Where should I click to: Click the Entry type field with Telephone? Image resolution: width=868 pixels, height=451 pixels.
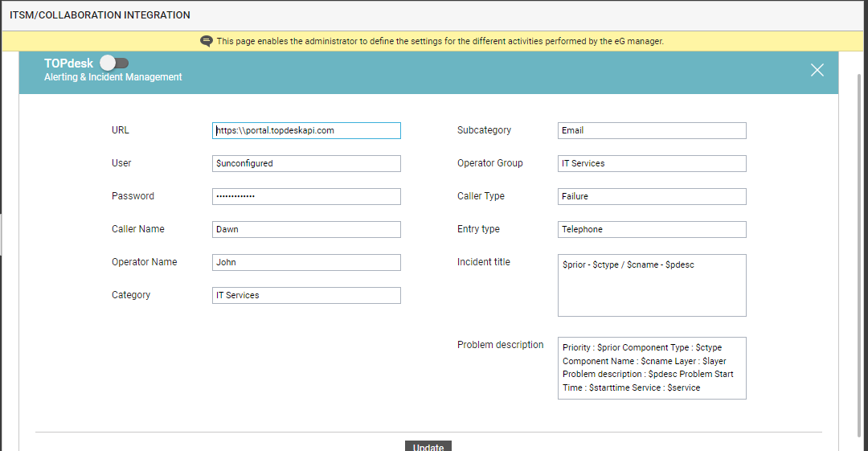pyautogui.click(x=652, y=229)
